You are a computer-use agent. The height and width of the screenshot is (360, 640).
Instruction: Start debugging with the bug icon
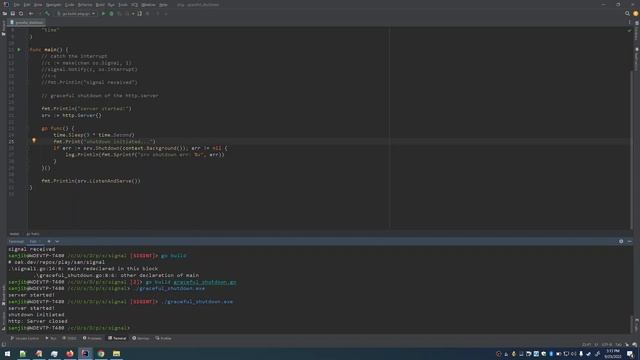coord(111,13)
